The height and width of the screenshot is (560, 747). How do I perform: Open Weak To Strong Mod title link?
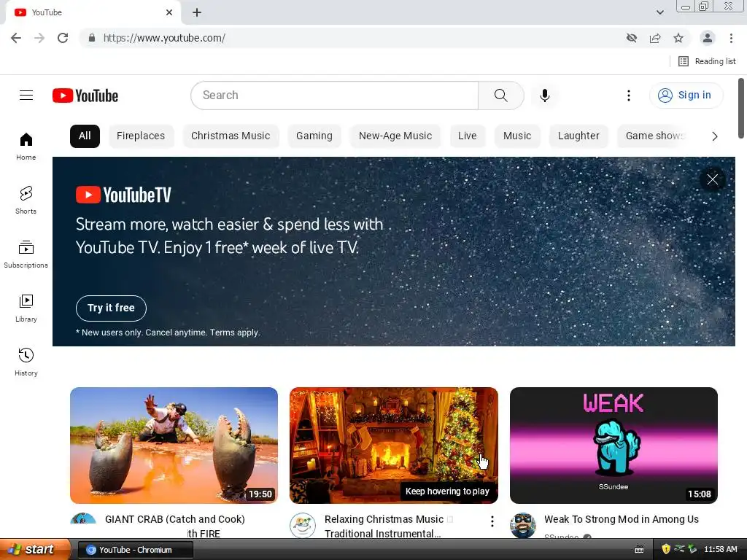pyautogui.click(x=622, y=519)
